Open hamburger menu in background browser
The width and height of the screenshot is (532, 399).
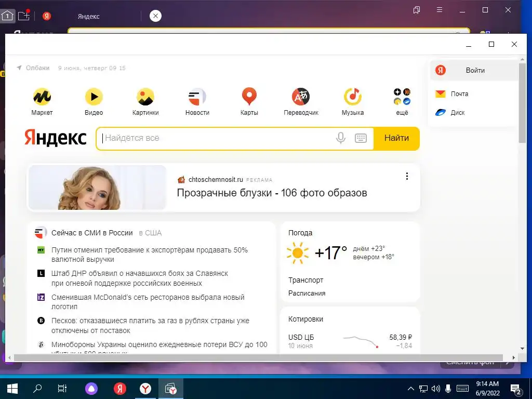[440, 10]
